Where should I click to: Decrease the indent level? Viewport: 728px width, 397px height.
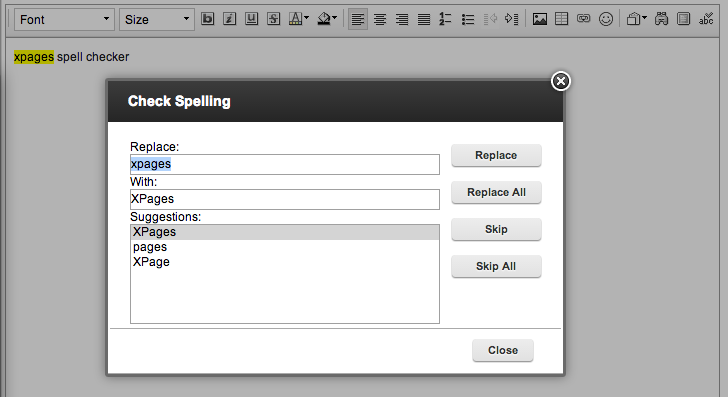(490, 19)
